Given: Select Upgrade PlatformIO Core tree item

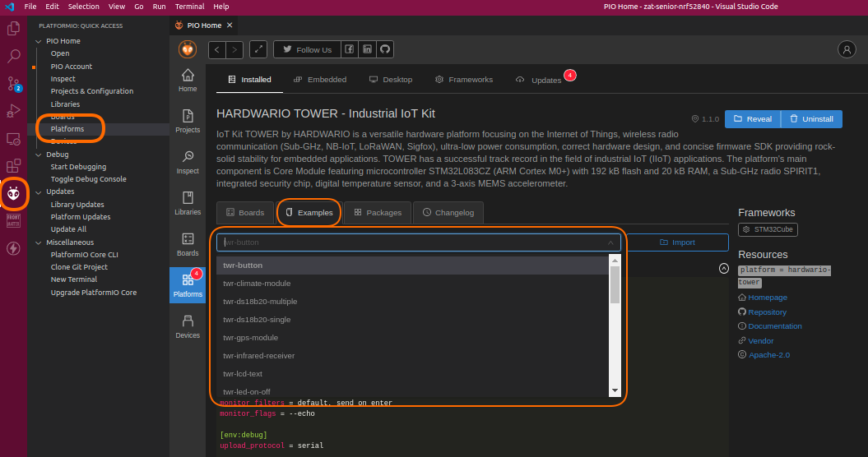Looking at the screenshot, I should 94,292.
